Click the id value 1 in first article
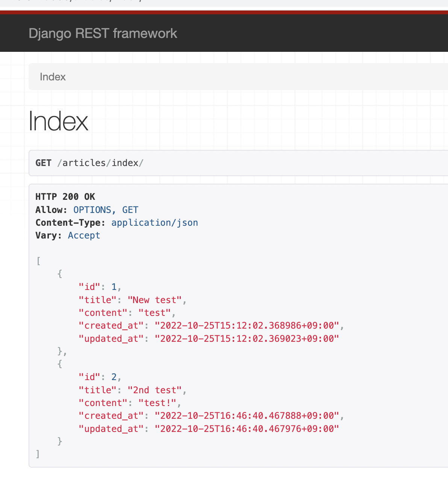Image resolution: width=448 pixels, height=486 pixels. click(114, 287)
